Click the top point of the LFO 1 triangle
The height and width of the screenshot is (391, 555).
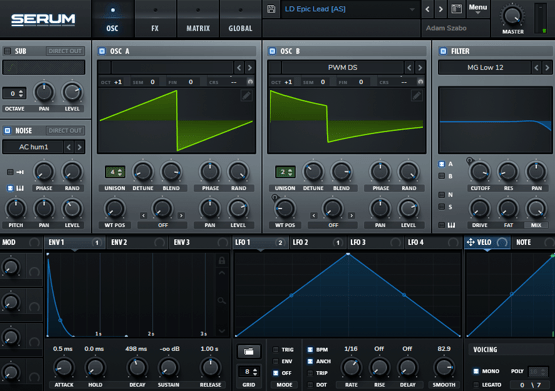pos(348,254)
